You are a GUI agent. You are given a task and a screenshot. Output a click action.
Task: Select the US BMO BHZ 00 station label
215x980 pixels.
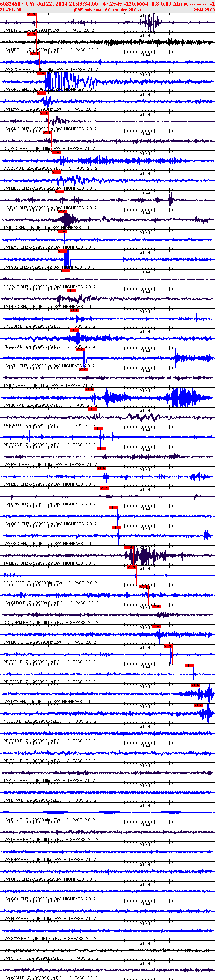[x=49, y=208]
